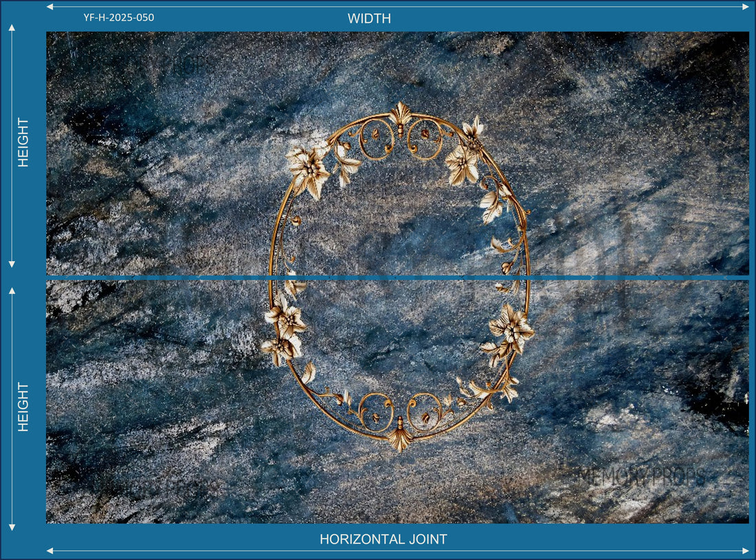Select the upper-right flower on the gold frame
Image resolution: width=756 pixels, height=560 pixels.
click(464, 159)
